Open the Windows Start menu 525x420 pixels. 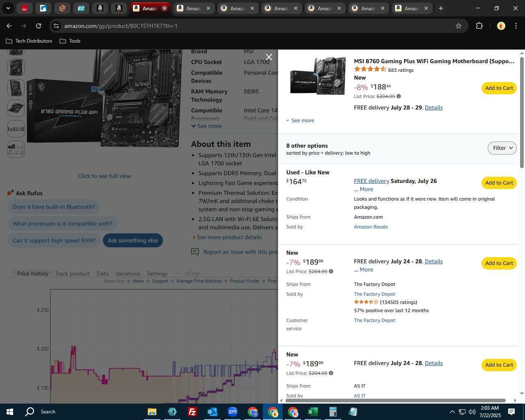[x=10, y=412]
